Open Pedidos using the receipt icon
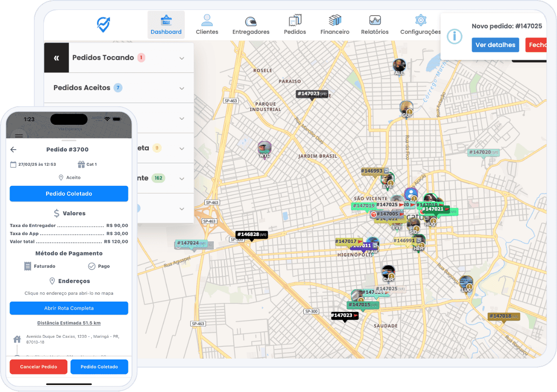557x392 pixels. point(295,20)
